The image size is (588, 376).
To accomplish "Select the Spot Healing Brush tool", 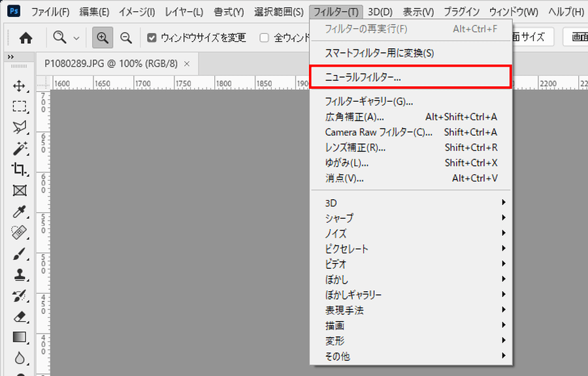I will pyautogui.click(x=20, y=232).
